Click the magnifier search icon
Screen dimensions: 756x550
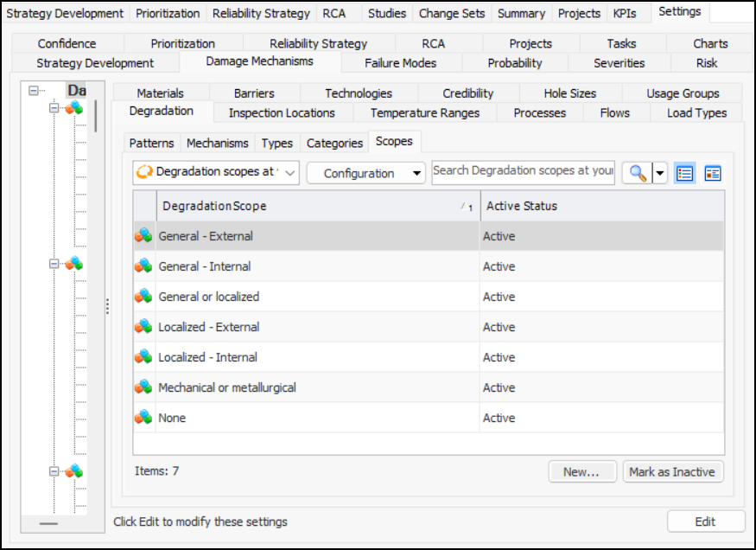(637, 173)
